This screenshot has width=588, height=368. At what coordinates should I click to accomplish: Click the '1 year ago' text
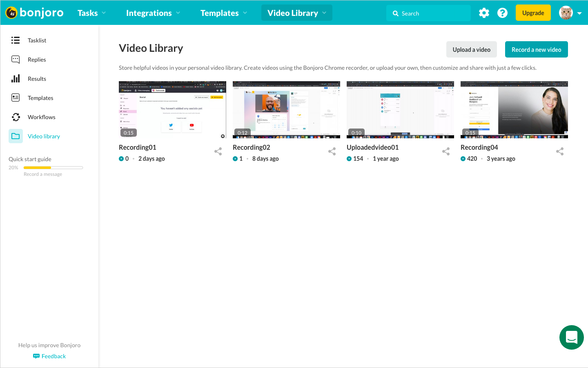(386, 159)
